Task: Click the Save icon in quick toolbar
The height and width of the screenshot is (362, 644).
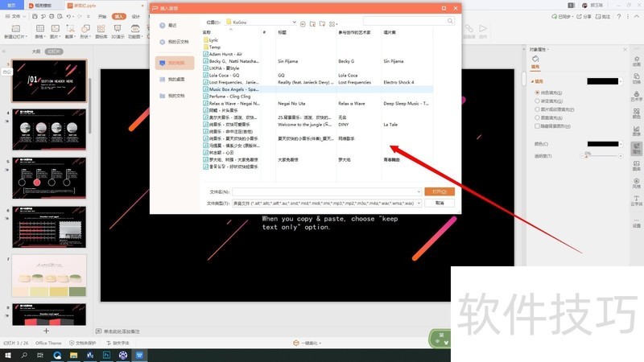Action: click(x=35, y=16)
